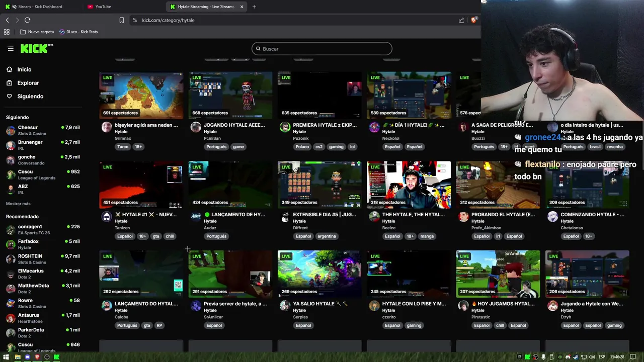Reload the current page
644x362 pixels.
(27, 20)
